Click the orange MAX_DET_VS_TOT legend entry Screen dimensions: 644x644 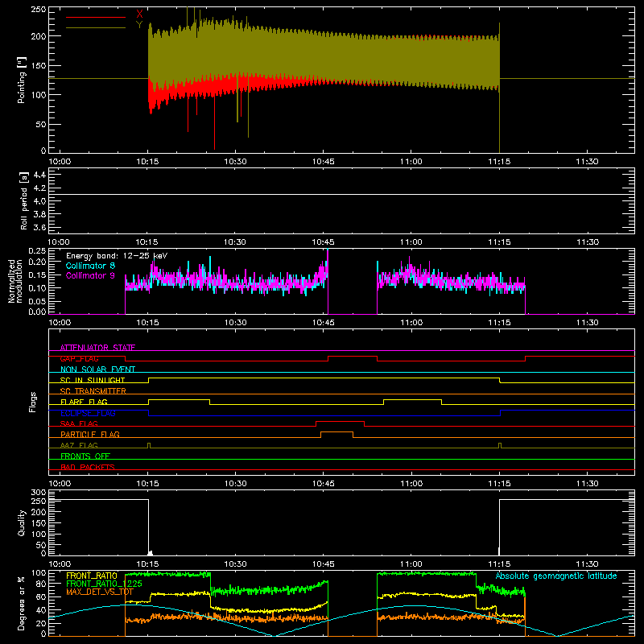[x=99, y=592]
